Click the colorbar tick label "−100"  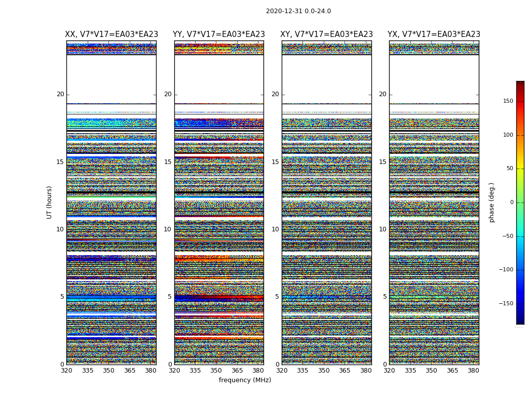pyautogui.click(x=506, y=269)
